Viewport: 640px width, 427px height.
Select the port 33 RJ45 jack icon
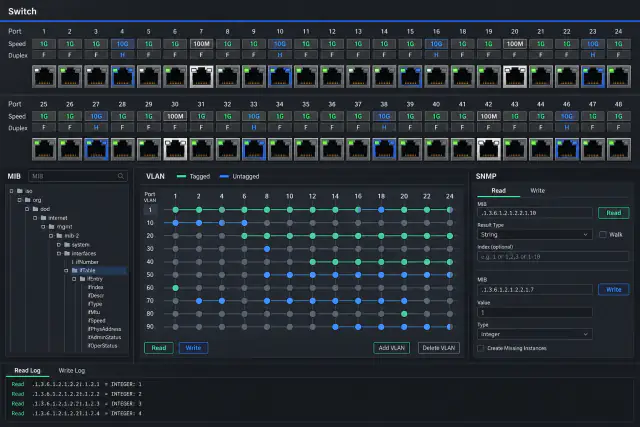click(253, 149)
